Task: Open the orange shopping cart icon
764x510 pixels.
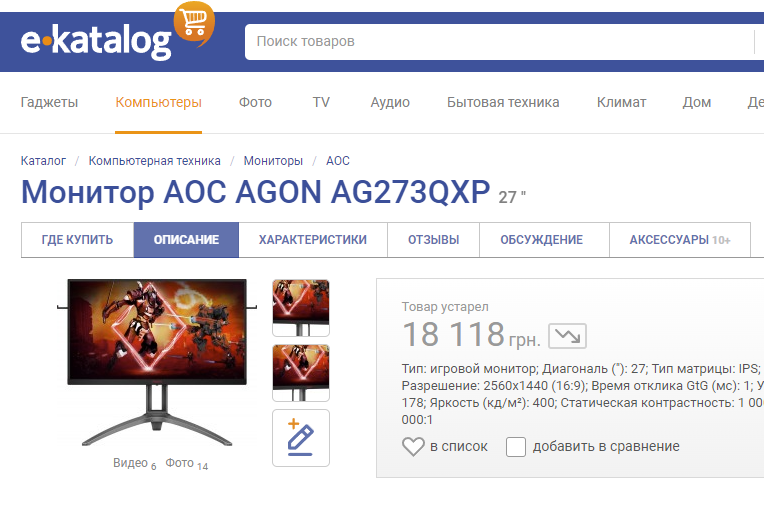Action: pos(194,23)
